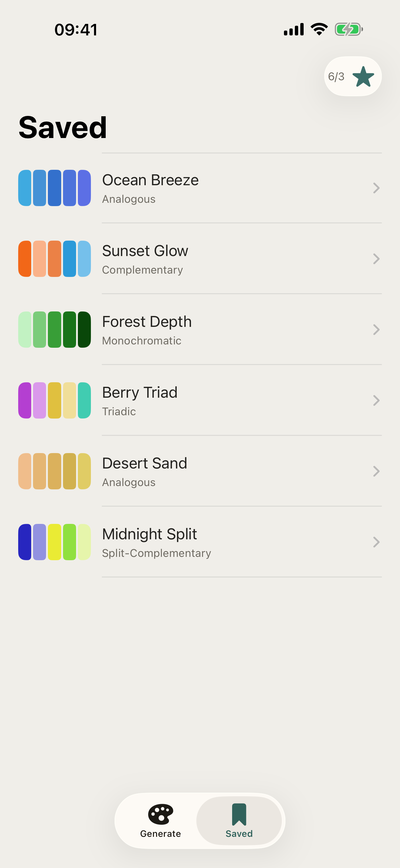Image resolution: width=400 pixels, height=868 pixels.
Task: Switch to the Saved tab label
Action: [x=239, y=833]
